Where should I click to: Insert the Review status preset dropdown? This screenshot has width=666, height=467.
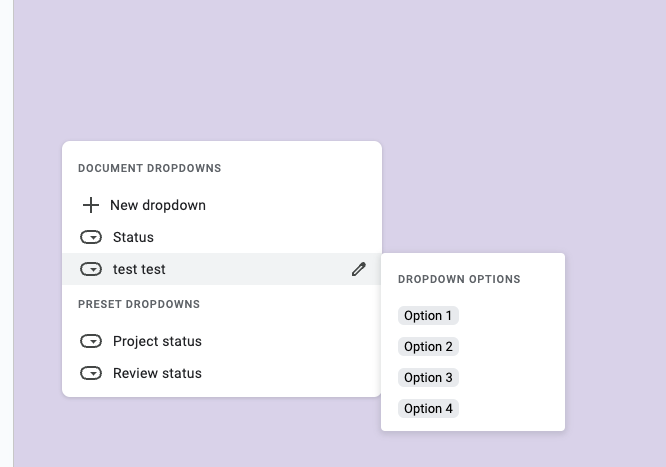(157, 373)
